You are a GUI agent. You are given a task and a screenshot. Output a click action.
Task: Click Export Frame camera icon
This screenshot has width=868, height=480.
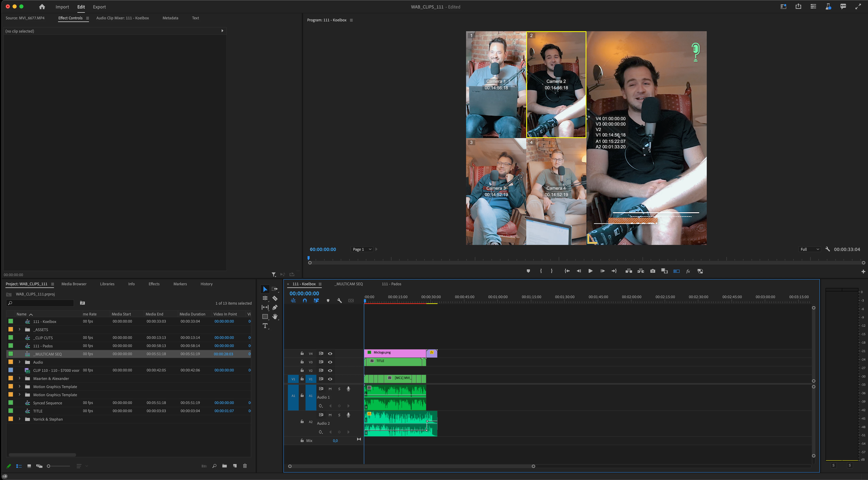click(x=653, y=271)
